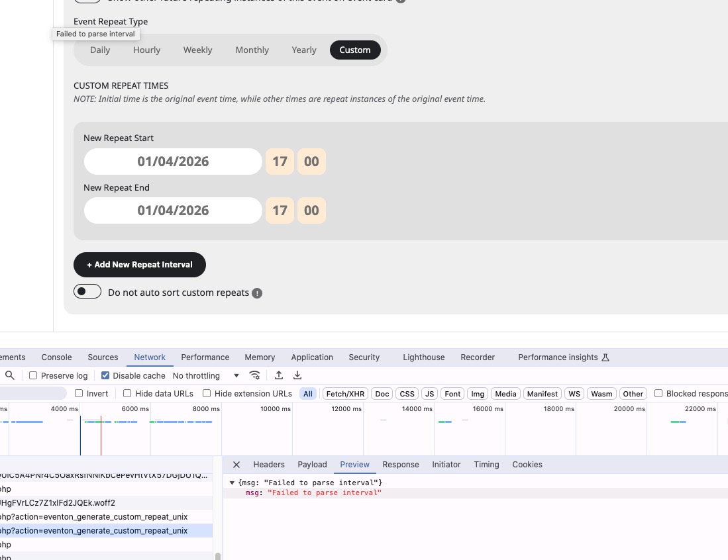
Task: Click the export HAR download icon
Action: point(297,375)
